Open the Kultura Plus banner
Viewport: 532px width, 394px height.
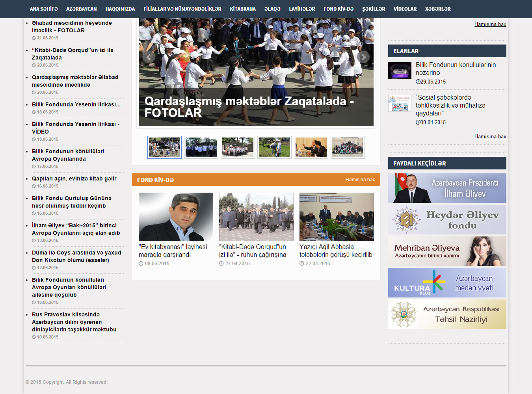(x=447, y=283)
